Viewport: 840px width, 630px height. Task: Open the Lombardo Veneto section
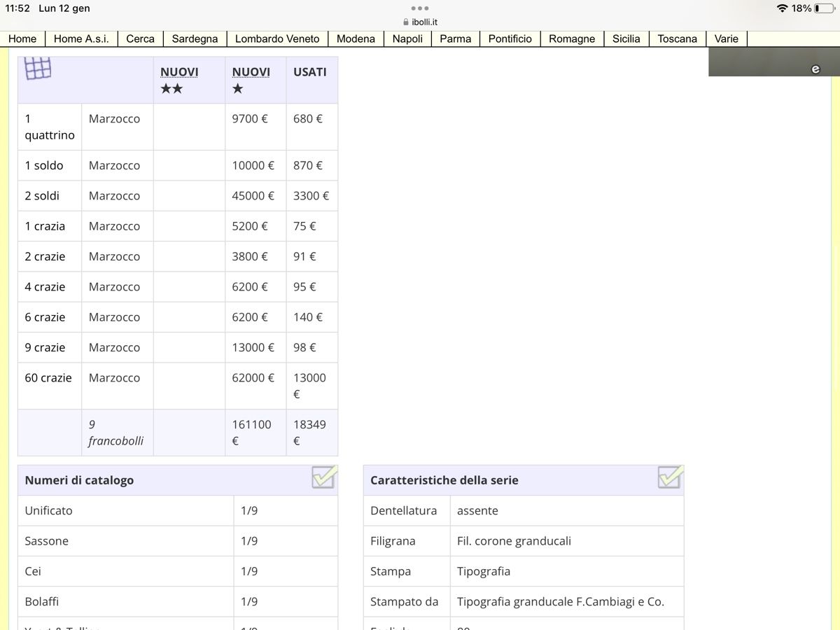tap(277, 39)
